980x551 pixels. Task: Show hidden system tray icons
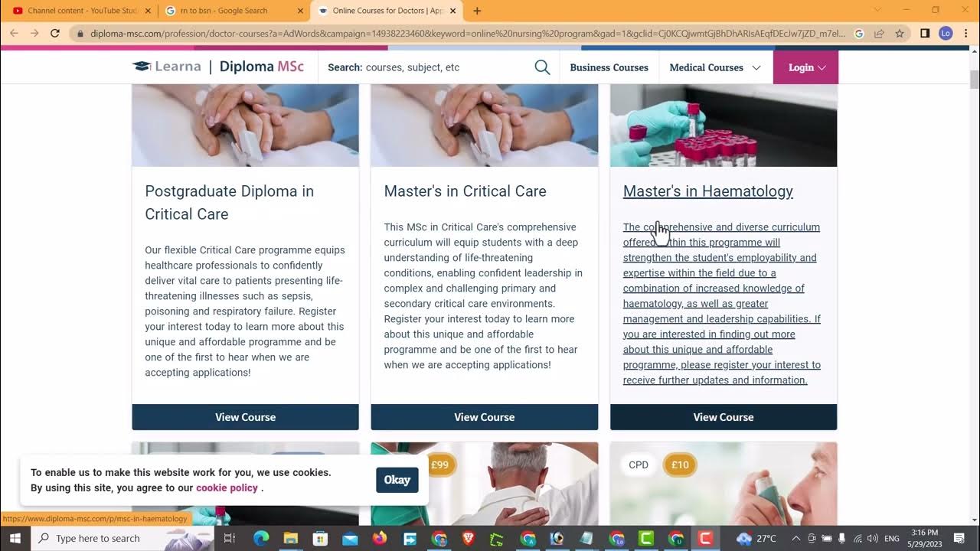point(797,538)
